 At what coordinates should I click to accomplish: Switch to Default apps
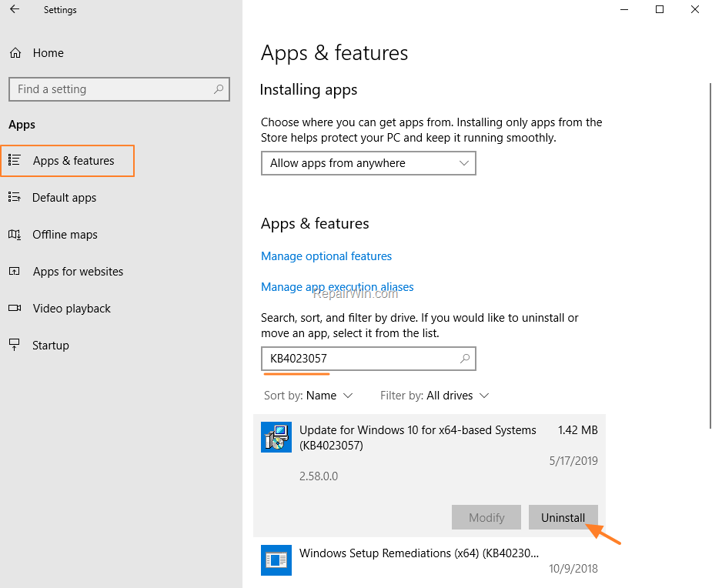(x=64, y=198)
